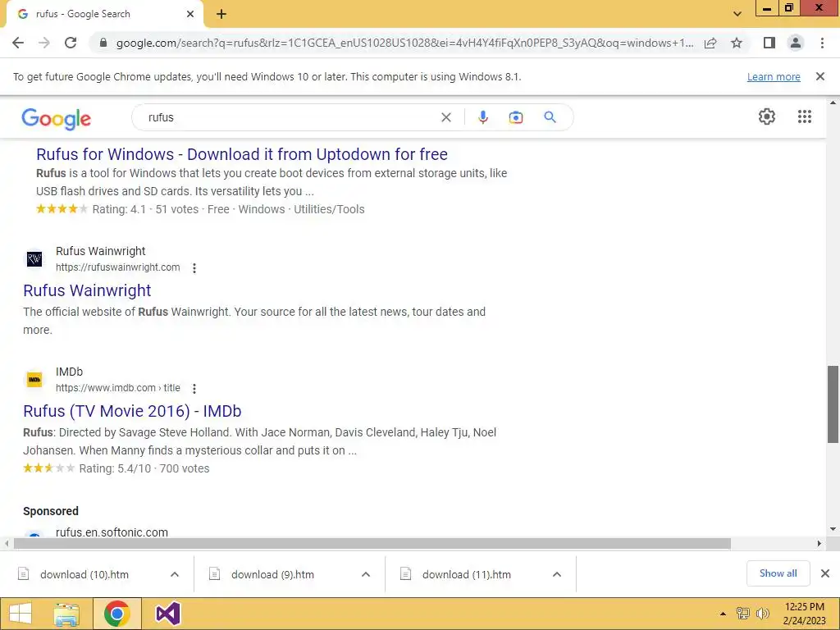The height and width of the screenshot is (630, 840).
Task: Select the rufus - Google Search tab
Action: [x=104, y=14]
